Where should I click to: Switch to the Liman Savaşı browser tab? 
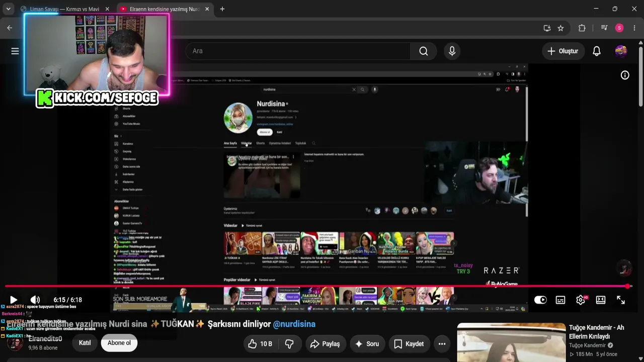click(x=64, y=9)
